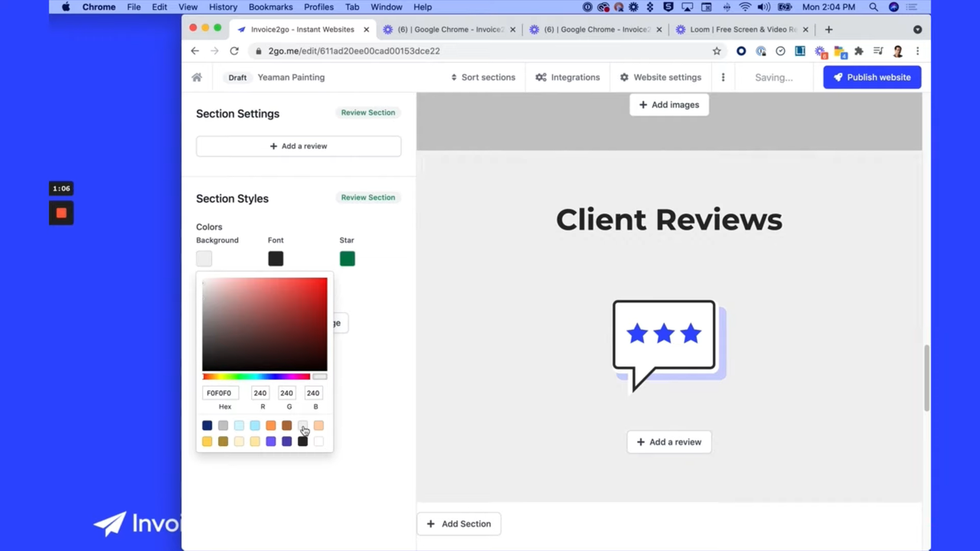980x551 pixels.
Task: Click the Publish website button
Action: point(872,77)
